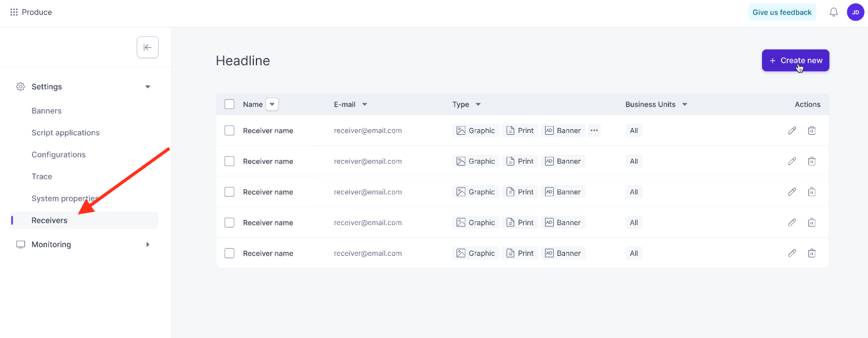This screenshot has width=868, height=338.
Task: Toggle the select-all checkbox in table header
Action: (x=230, y=104)
